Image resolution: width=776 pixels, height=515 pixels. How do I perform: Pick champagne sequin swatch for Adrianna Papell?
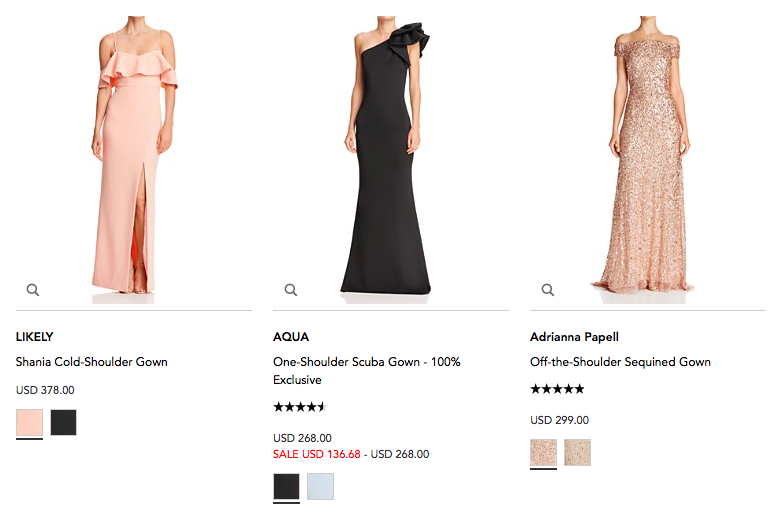[x=577, y=453]
